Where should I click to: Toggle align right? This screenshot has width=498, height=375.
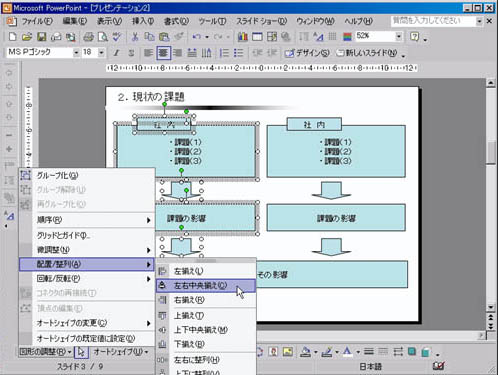coord(178,53)
